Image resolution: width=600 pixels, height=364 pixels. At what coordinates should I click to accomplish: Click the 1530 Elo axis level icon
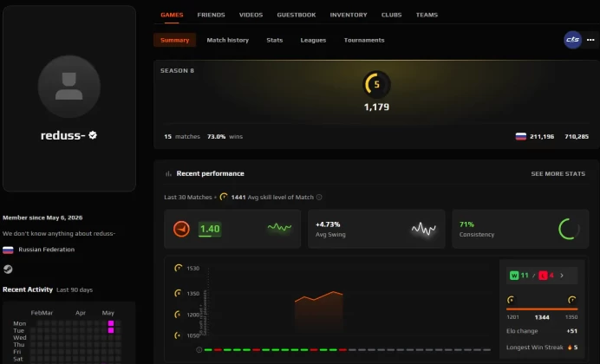tap(179, 268)
